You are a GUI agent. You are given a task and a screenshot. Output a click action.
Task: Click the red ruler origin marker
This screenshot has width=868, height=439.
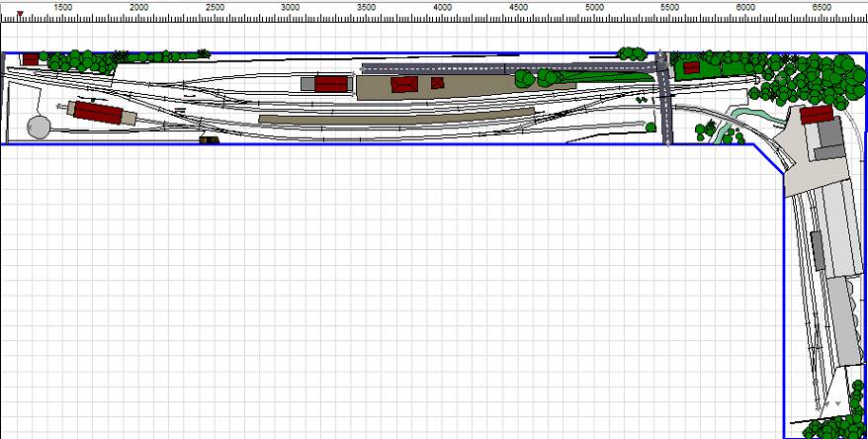[x=20, y=14]
